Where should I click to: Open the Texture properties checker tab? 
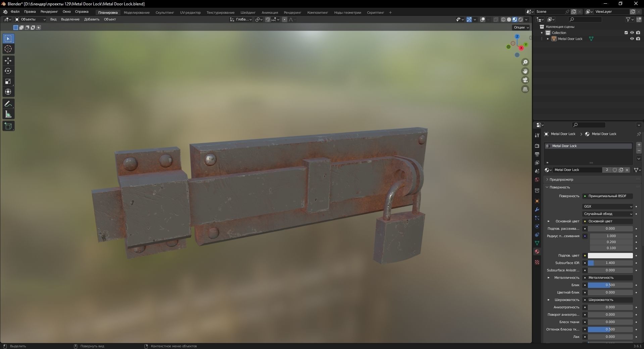(537, 262)
